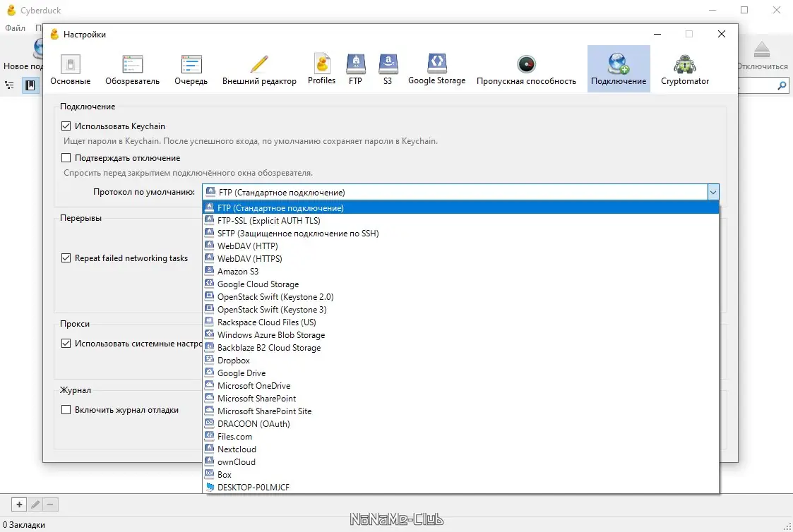Open the Очередь settings tab
The height and width of the screenshot is (532, 793).
point(191,69)
